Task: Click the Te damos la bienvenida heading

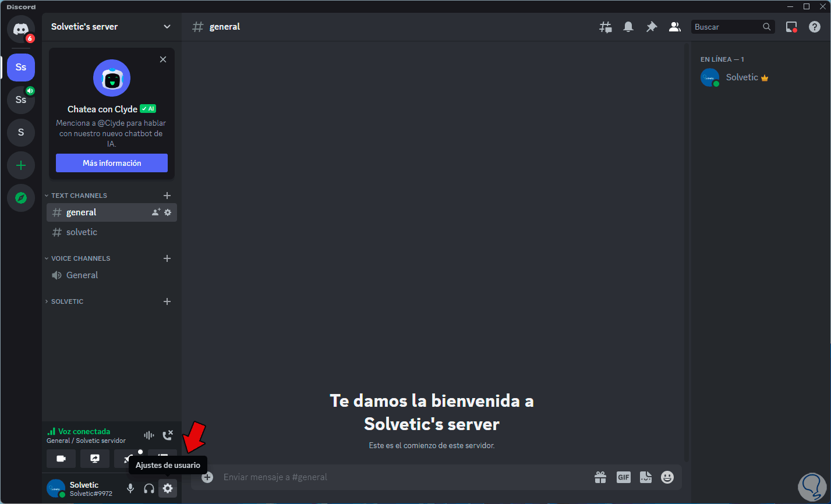Action: [x=432, y=412]
